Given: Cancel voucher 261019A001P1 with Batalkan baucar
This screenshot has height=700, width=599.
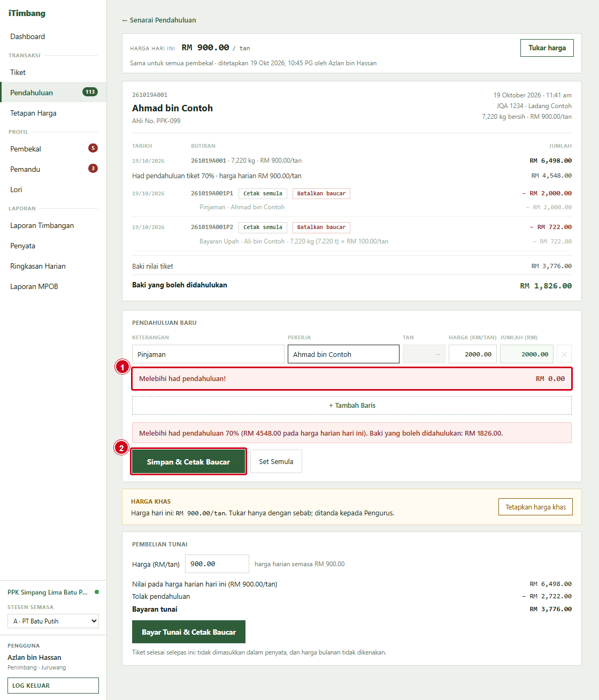Looking at the screenshot, I should [321, 194].
